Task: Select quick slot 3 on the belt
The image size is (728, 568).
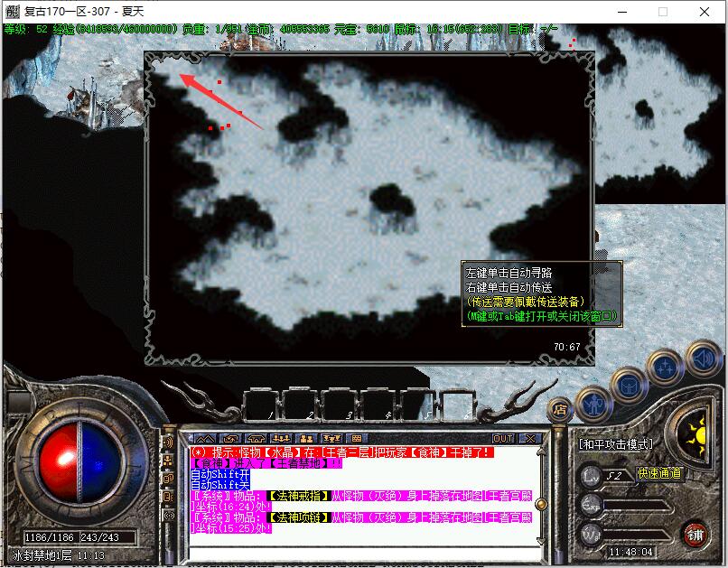Action: [x=339, y=405]
